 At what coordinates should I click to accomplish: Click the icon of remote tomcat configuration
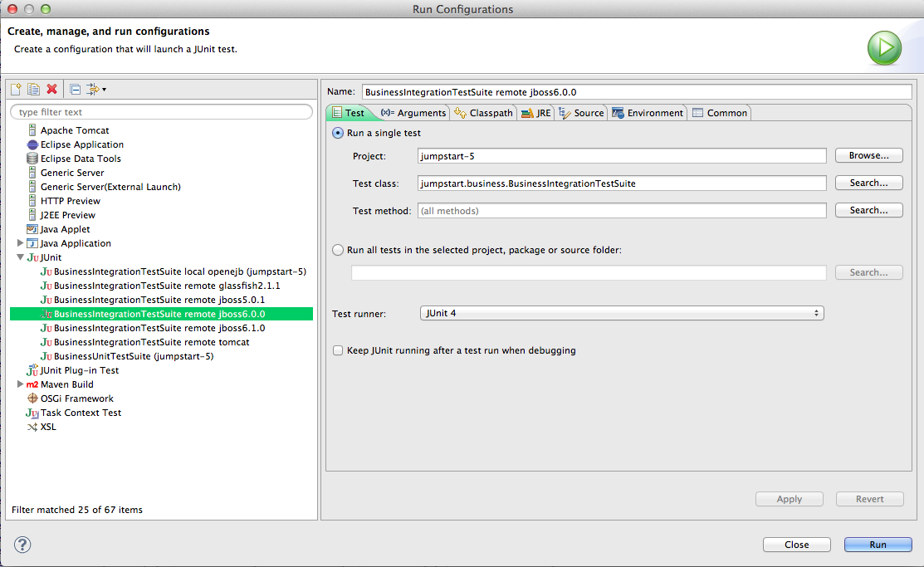pos(46,342)
